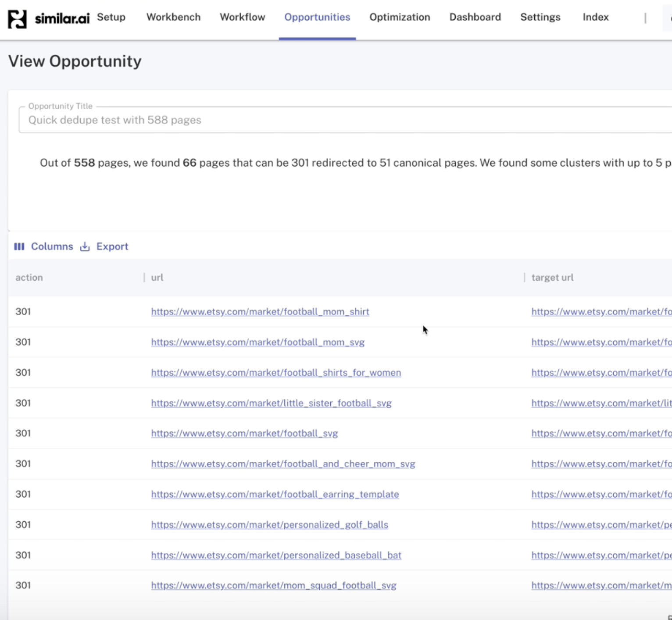Open the football_shirts_for_women url link
This screenshot has height=620, width=672.
click(276, 373)
